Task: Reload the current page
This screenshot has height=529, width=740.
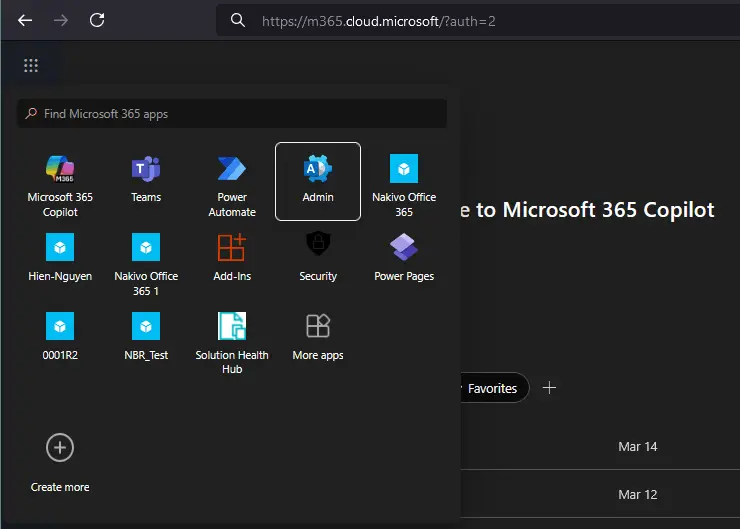Action: click(x=97, y=20)
